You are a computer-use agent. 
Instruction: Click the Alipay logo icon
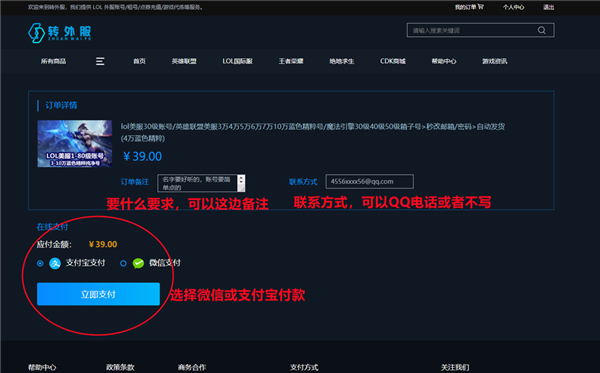(55, 263)
